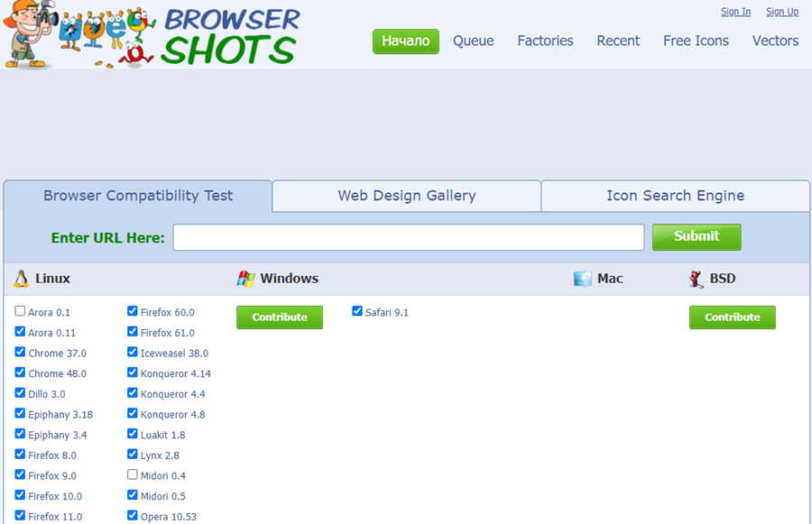Screen dimensions: 812x524
Task: Click the Mac Finder icon
Action: (583, 279)
